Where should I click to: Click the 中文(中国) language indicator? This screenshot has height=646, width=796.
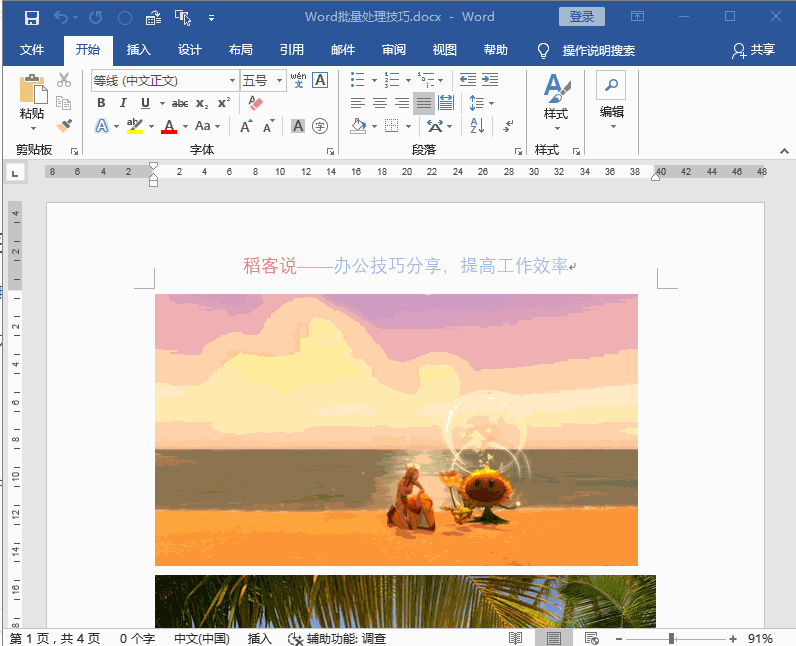pos(202,638)
